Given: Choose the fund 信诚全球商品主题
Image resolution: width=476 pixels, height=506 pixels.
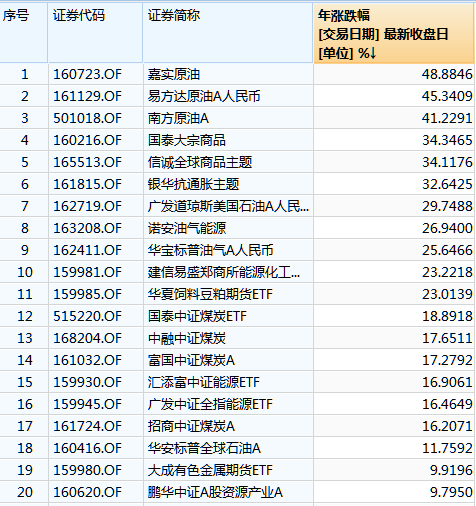Looking at the screenshot, I should pos(200,162).
